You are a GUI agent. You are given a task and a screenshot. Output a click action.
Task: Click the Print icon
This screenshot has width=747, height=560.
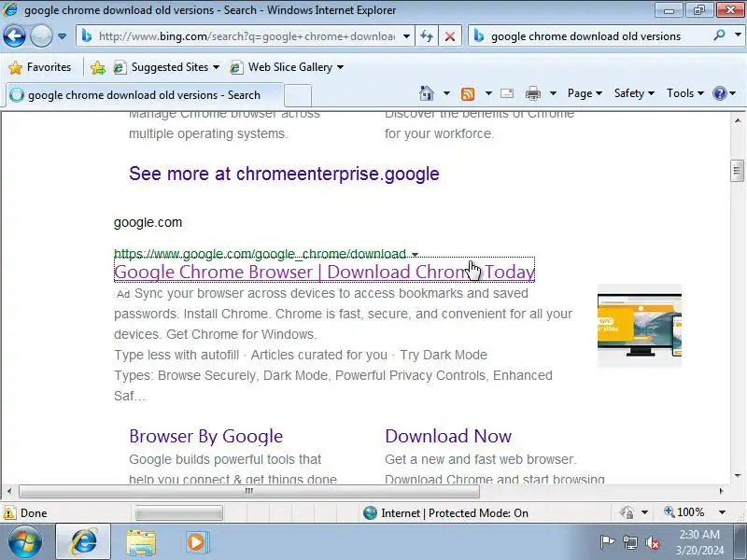(532, 94)
